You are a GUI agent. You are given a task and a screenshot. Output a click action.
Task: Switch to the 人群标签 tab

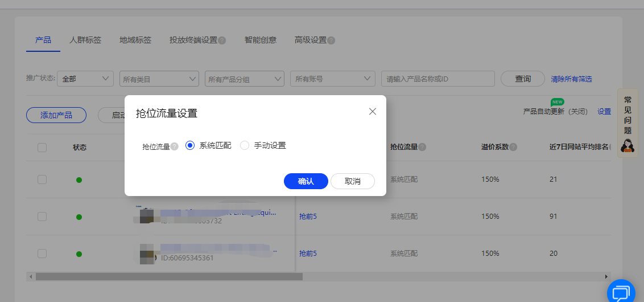coord(85,40)
